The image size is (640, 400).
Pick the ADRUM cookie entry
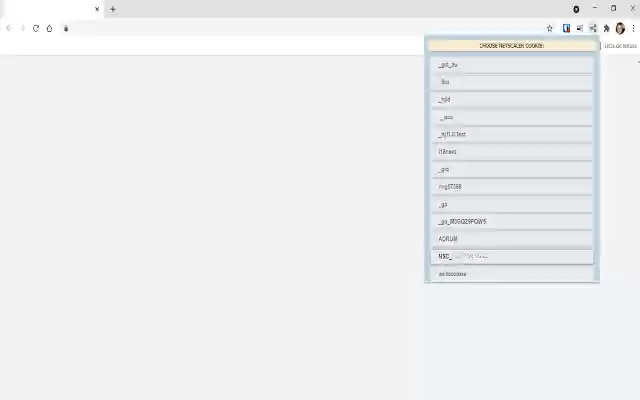pyautogui.click(x=512, y=239)
